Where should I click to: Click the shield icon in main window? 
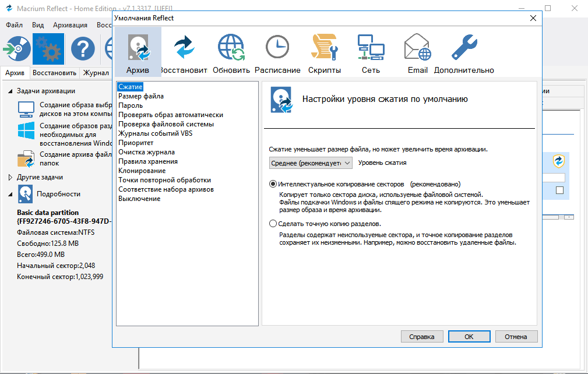pyautogui.click(x=559, y=161)
